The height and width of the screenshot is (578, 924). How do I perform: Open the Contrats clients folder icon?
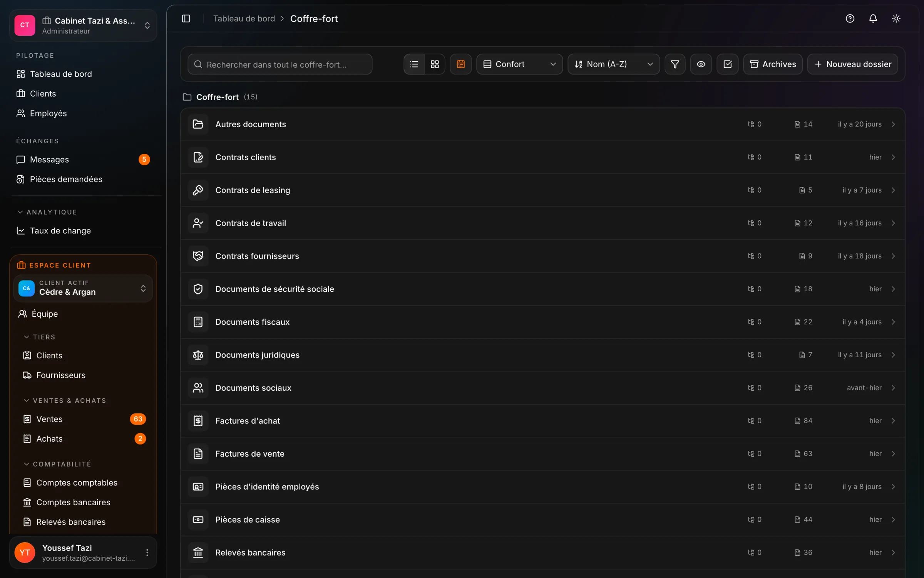[198, 157]
